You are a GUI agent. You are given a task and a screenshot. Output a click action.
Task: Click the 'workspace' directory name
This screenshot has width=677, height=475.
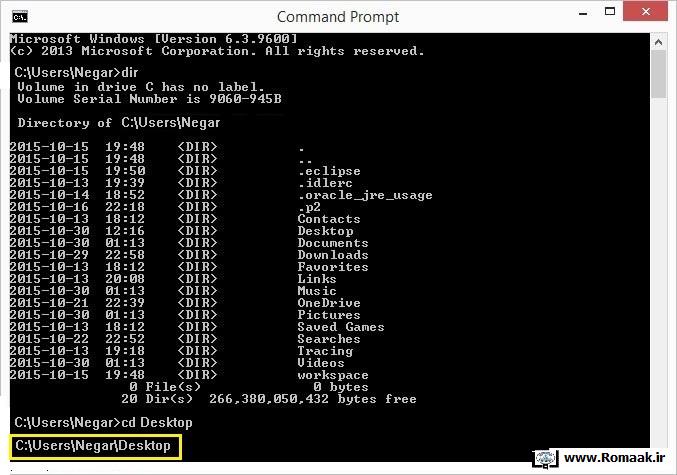coord(333,375)
